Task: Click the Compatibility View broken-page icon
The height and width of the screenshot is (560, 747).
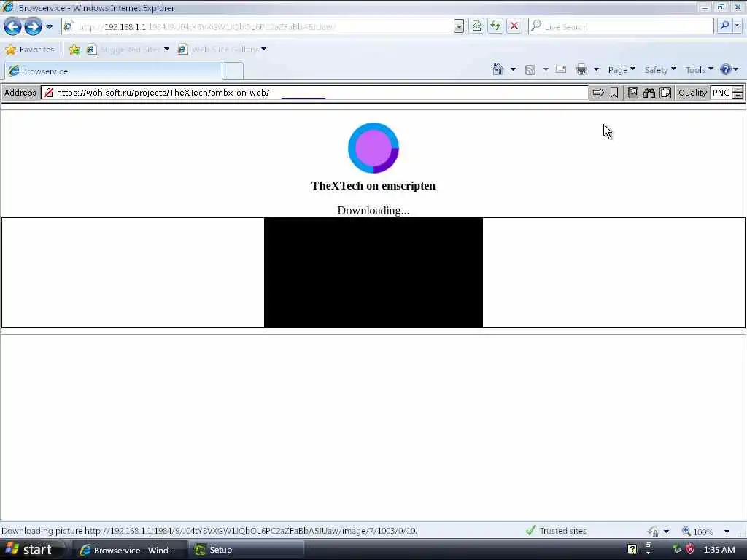Action: point(476,27)
